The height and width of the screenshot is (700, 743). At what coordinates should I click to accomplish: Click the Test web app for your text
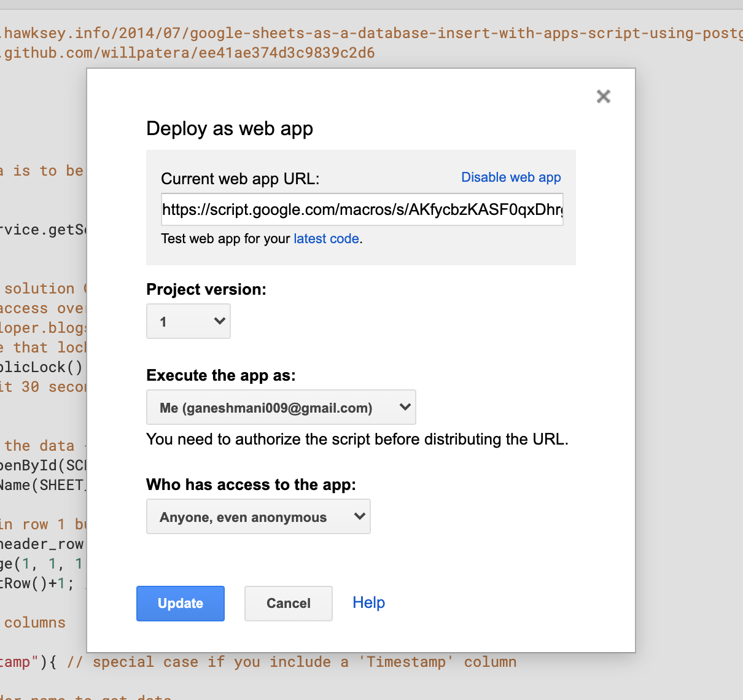click(225, 239)
